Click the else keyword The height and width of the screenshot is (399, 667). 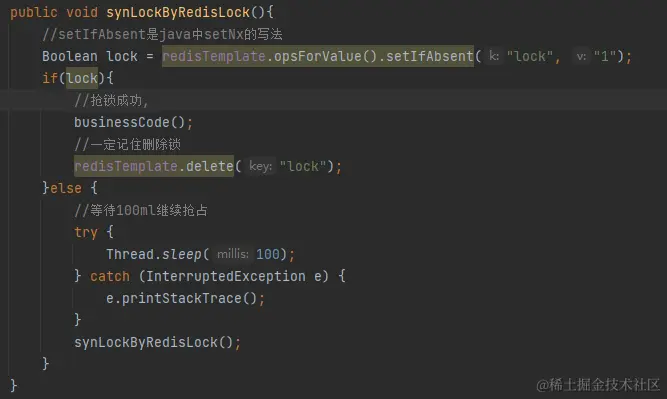tap(66, 188)
